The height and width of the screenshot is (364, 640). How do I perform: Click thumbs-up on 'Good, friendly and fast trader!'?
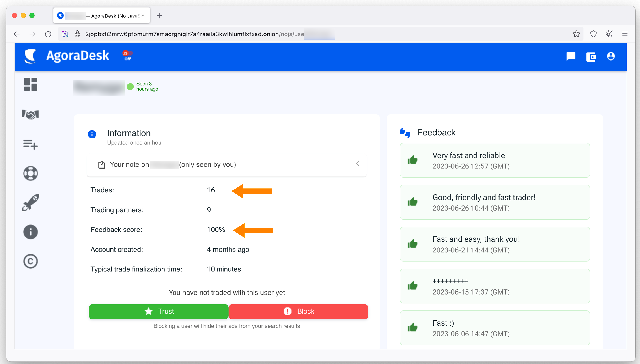click(x=412, y=202)
